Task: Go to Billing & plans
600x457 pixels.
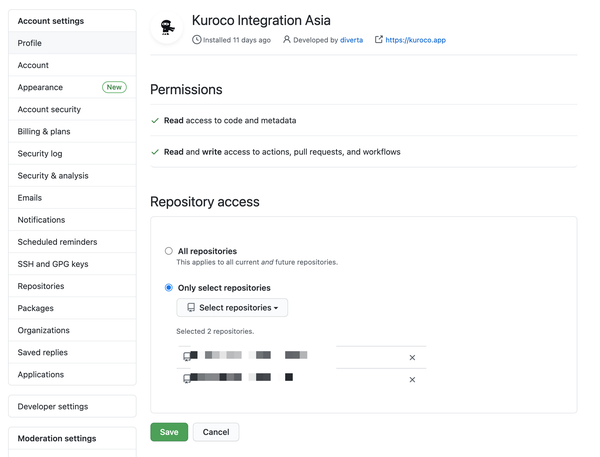Action: tap(72, 132)
